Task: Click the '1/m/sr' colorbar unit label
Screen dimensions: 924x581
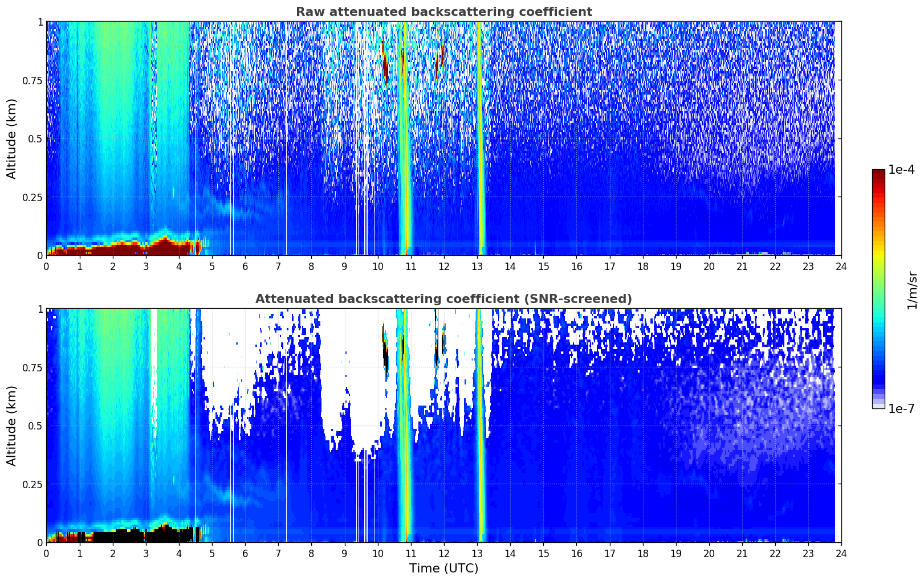Action: (x=912, y=290)
